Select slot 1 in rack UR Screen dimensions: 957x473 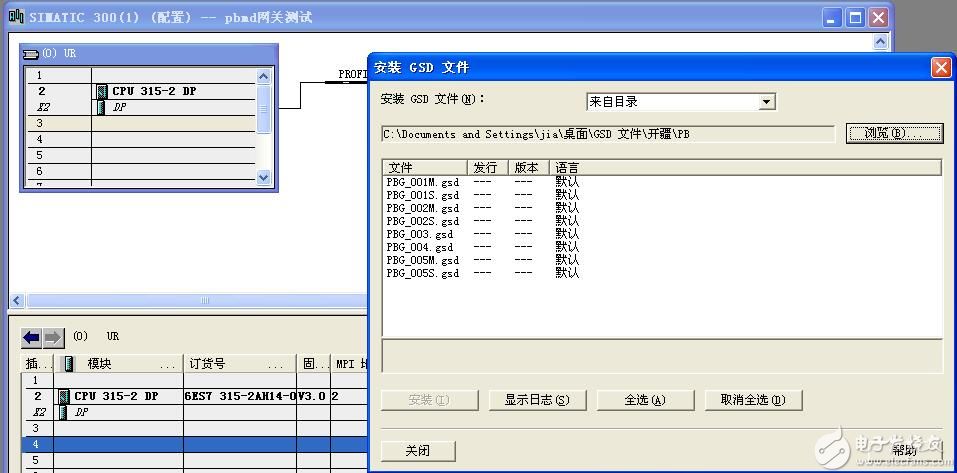pos(140,75)
